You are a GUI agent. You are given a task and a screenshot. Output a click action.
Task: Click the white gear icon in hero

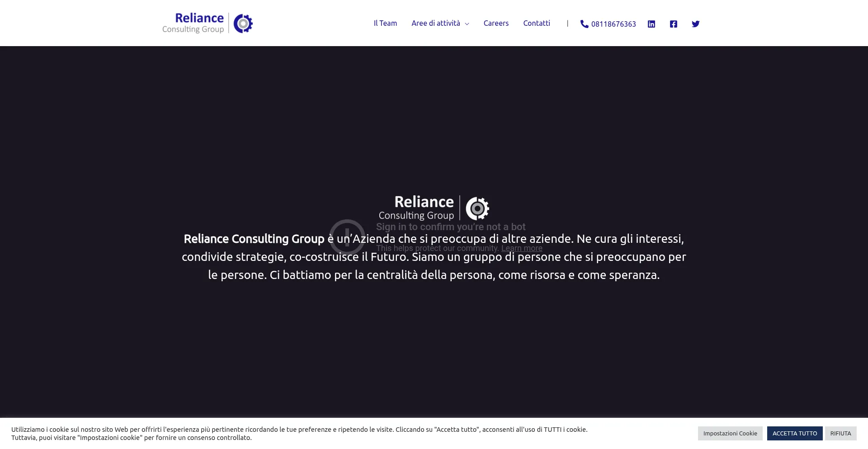(477, 208)
